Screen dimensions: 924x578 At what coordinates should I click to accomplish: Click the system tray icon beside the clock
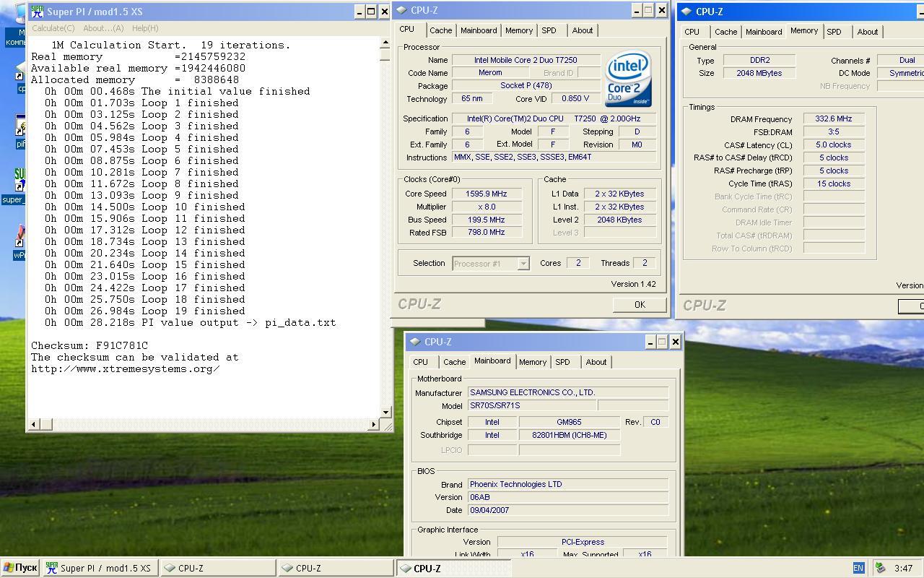(880, 569)
